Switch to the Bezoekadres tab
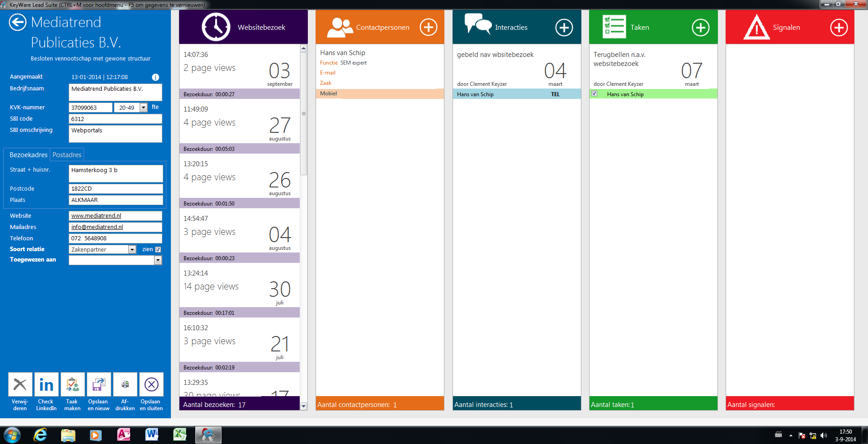Image resolution: width=868 pixels, height=444 pixels. point(28,154)
